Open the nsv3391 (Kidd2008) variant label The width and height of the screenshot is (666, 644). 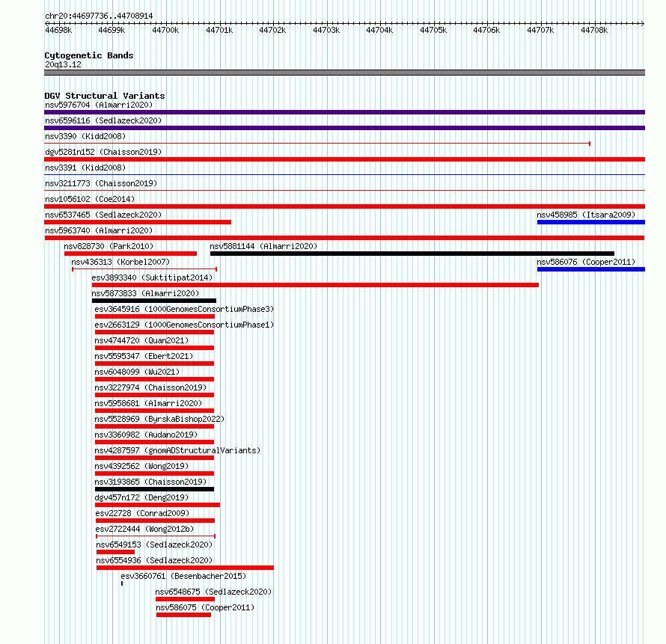click(85, 168)
